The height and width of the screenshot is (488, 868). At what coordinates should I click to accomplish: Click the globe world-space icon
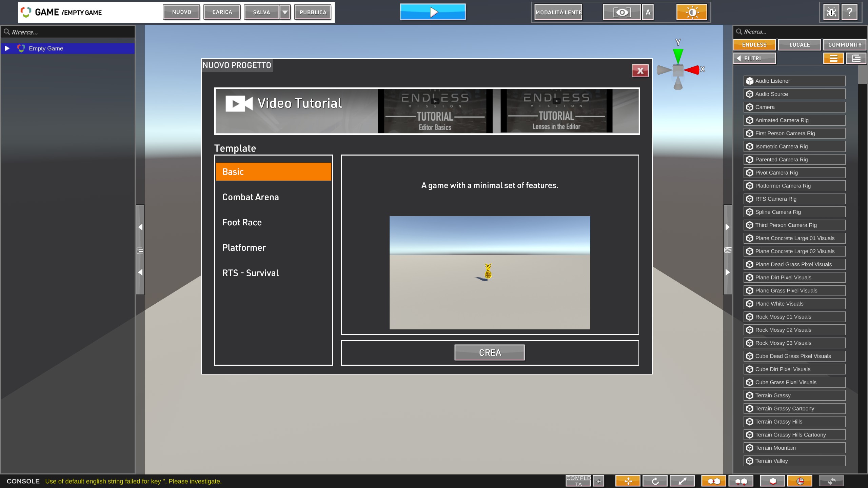click(800, 481)
